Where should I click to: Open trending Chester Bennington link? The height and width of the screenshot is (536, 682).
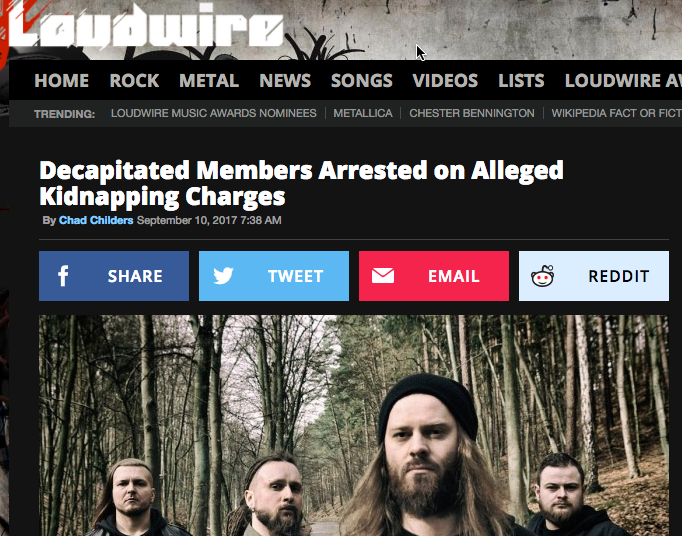[x=472, y=114]
